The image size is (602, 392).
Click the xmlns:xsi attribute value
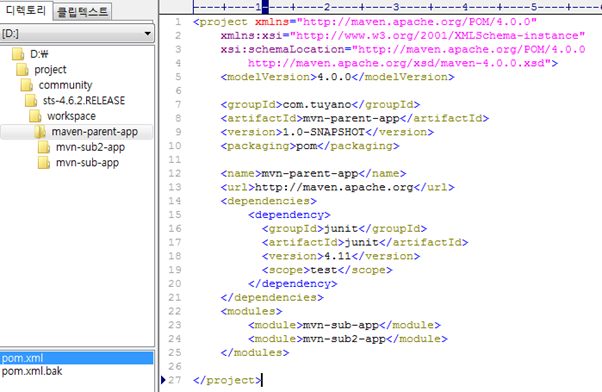(438, 36)
